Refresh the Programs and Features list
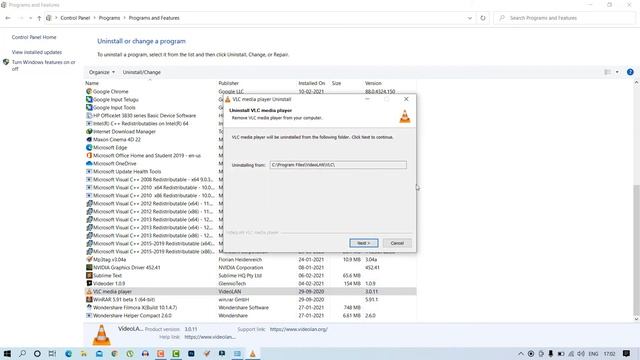The width and height of the screenshot is (640, 360). tap(483, 18)
